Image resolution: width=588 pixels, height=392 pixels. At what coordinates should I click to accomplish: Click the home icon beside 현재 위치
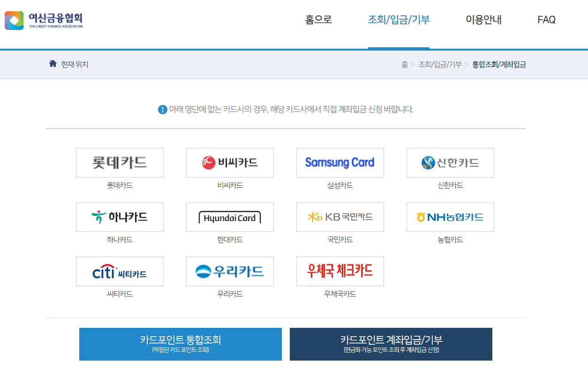53,64
